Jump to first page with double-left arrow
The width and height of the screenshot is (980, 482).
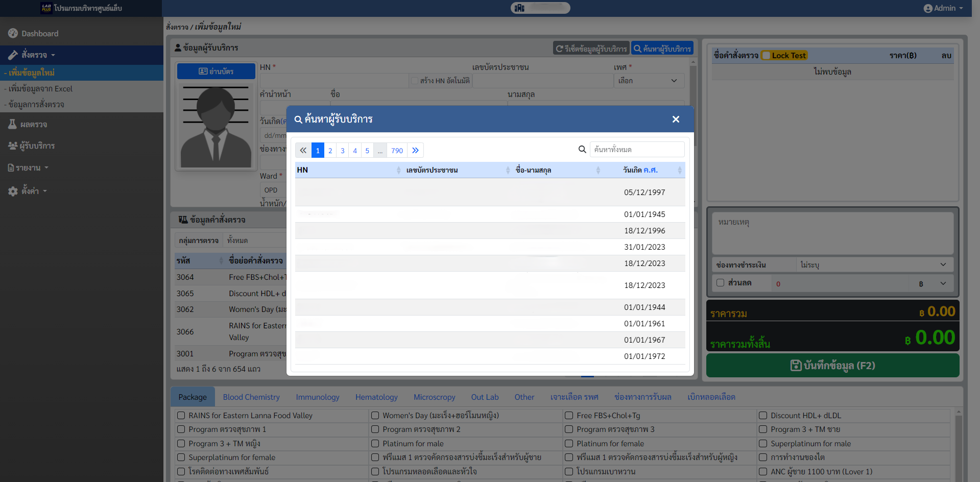pyautogui.click(x=303, y=150)
